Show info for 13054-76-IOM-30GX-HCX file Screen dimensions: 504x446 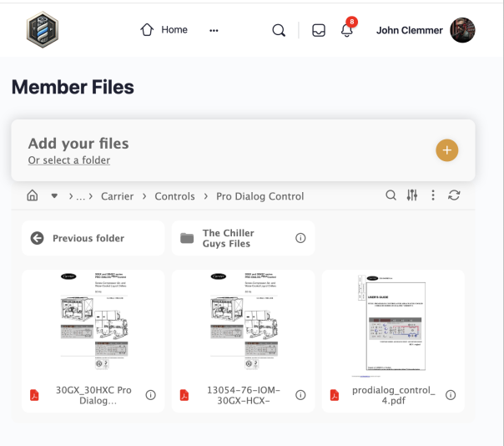click(x=300, y=395)
